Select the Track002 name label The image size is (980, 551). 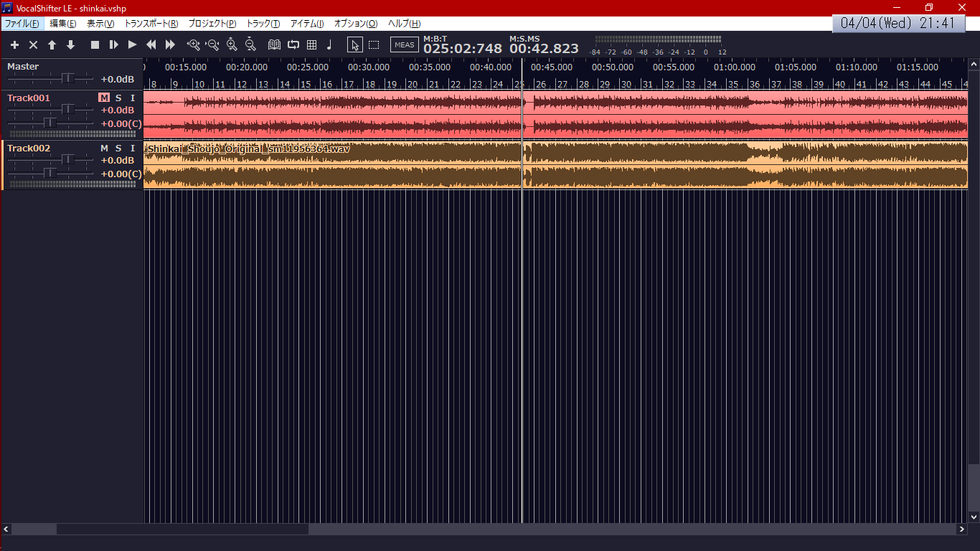pyautogui.click(x=29, y=148)
